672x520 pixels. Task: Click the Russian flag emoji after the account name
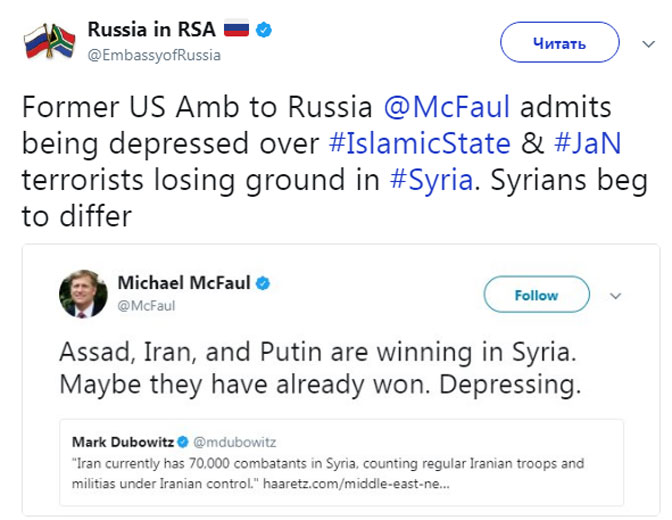(236, 30)
